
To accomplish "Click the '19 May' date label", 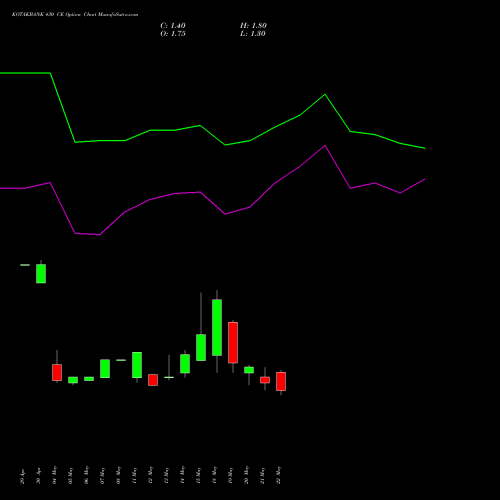I will point(230,475).
